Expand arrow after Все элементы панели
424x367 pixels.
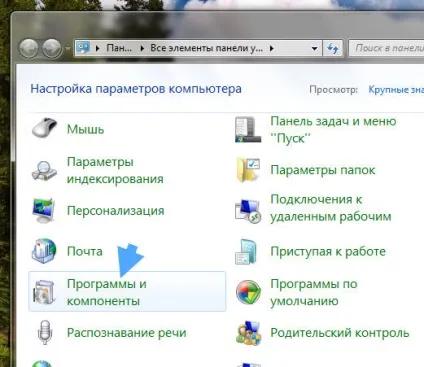272,49
